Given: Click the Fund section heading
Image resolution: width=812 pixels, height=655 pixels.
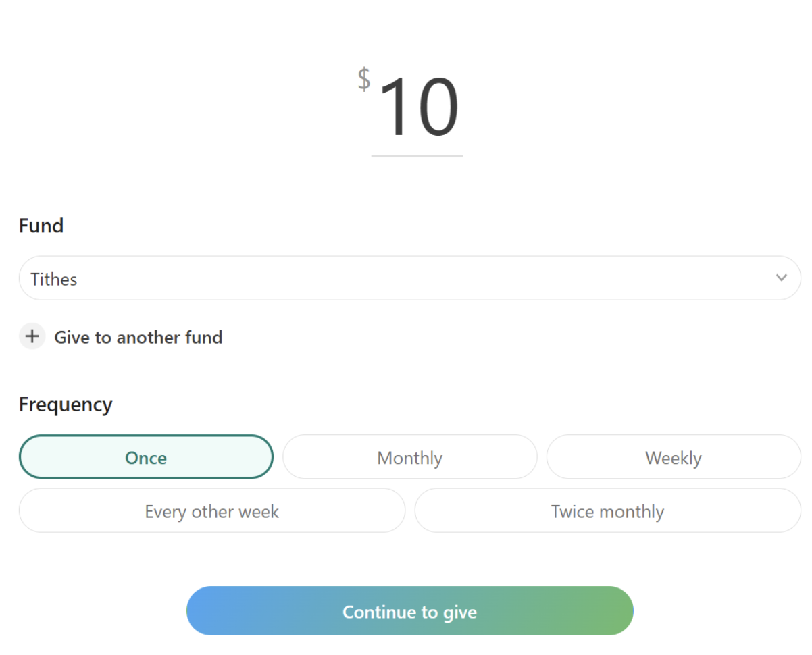Looking at the screenshot, I should pyautogui.click(x=41, y=225).
